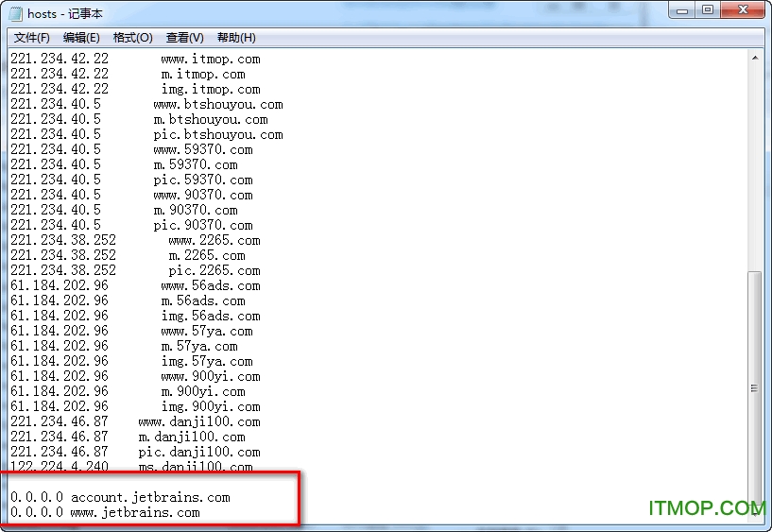Click the text img.itmop.com
Image resolution: width=772 pixels, height=532 pixels.
coord(210,90)
